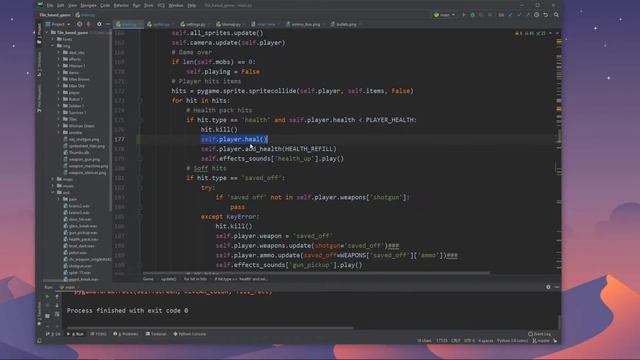This screenshot has height=360, width=640.
Task: Switch to the tilemap.py editor tab
Action: [x=229, y=24]
